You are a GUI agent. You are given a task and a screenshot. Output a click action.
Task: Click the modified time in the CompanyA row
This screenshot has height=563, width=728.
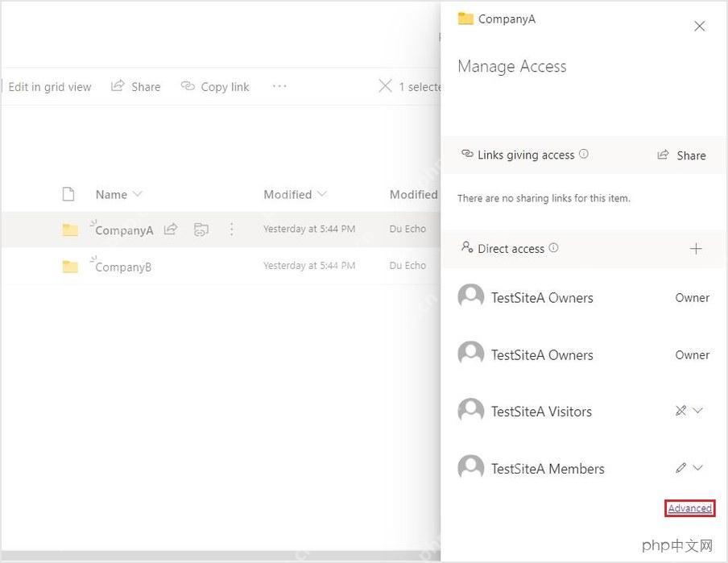(309, 229)
